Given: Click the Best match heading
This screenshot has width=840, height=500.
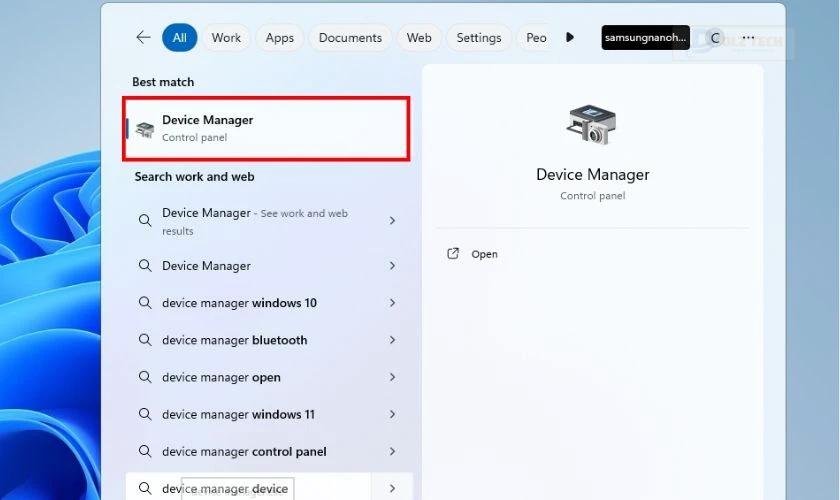Looking at the screenshot, I should (x=163, y=82).
